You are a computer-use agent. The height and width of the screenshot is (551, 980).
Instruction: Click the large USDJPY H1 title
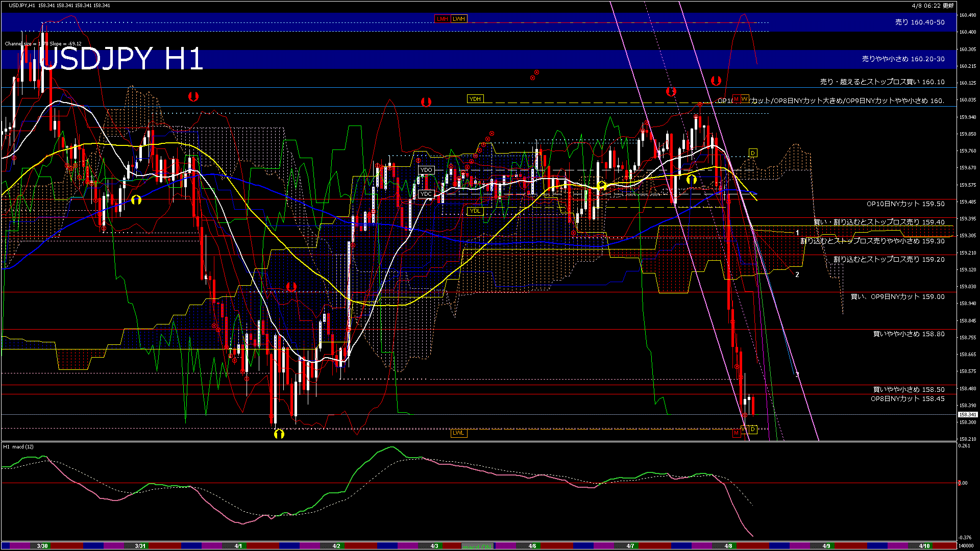click(x=121, y=58)
